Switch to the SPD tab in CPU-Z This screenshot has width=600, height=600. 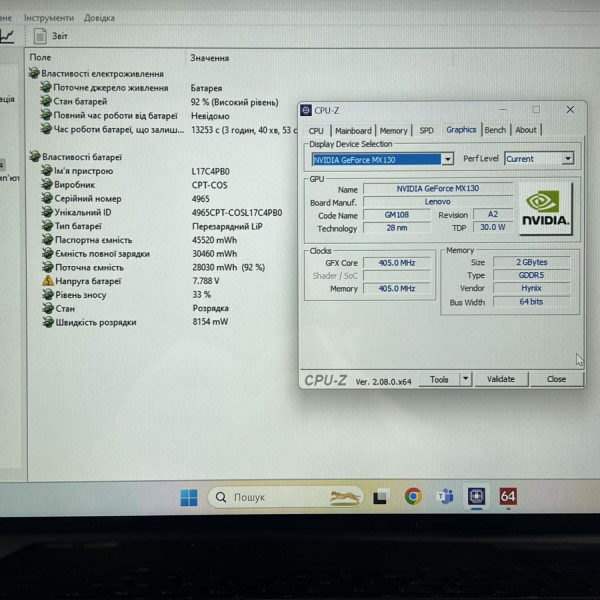click(426, 131)
